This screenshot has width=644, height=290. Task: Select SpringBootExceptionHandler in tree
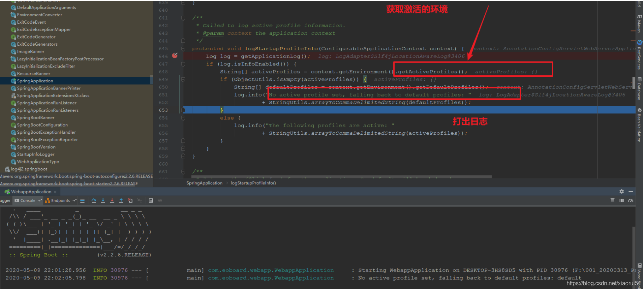(46, 132)
